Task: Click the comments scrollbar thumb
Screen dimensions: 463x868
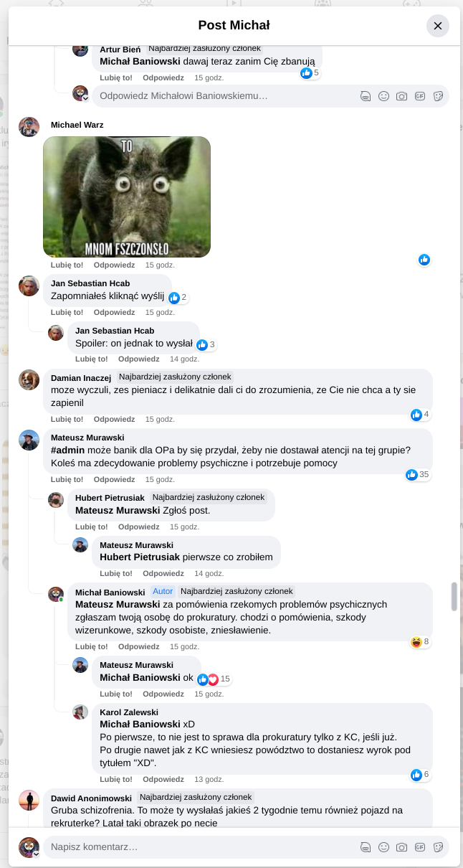Action: [454, 596]
